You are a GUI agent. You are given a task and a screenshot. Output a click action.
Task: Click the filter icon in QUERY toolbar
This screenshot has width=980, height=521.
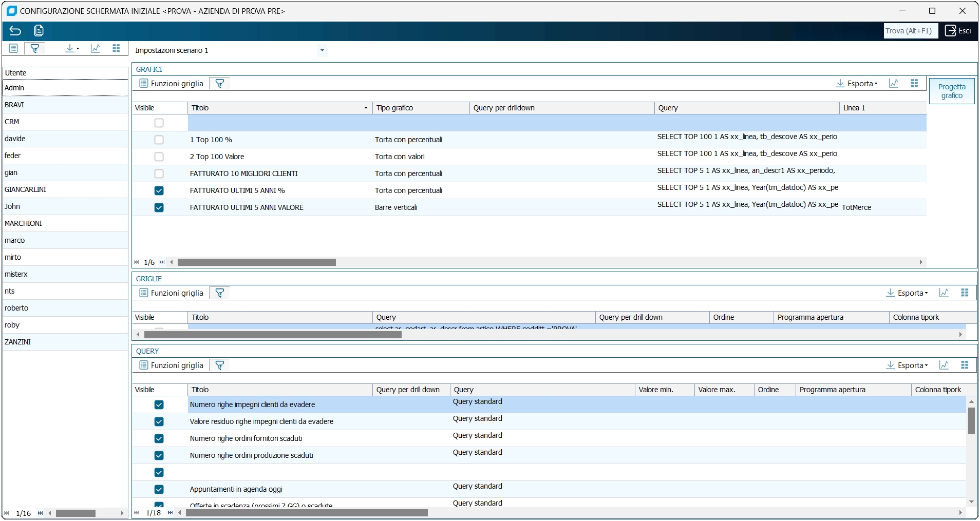click(x=220, y=365)
